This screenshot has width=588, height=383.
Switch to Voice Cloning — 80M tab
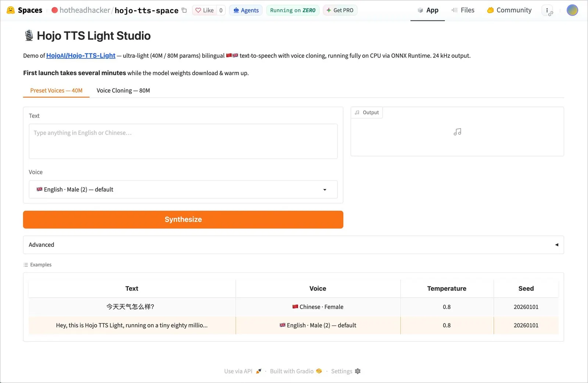(x=123, y=91)
